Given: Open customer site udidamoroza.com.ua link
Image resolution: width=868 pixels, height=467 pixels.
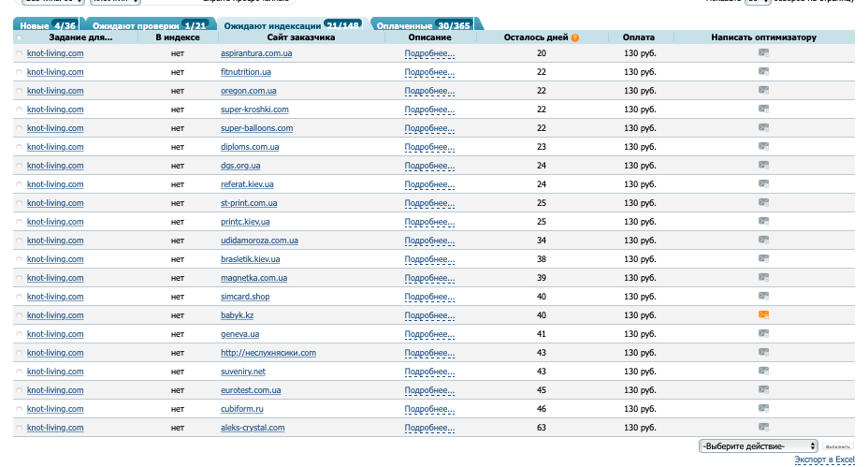Looking at the screenshot, I should (x=260, y=241).
